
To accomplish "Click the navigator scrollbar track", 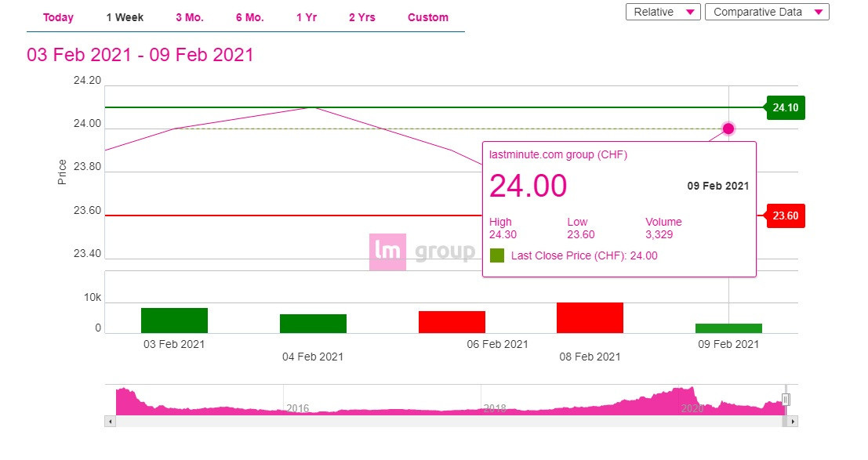I will [x=449, y=422].
